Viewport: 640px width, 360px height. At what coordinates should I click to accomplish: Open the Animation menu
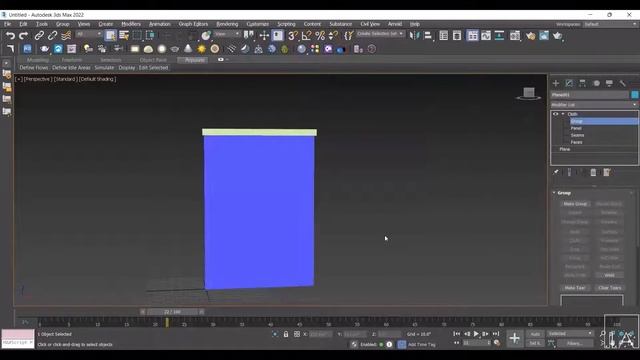160,24
